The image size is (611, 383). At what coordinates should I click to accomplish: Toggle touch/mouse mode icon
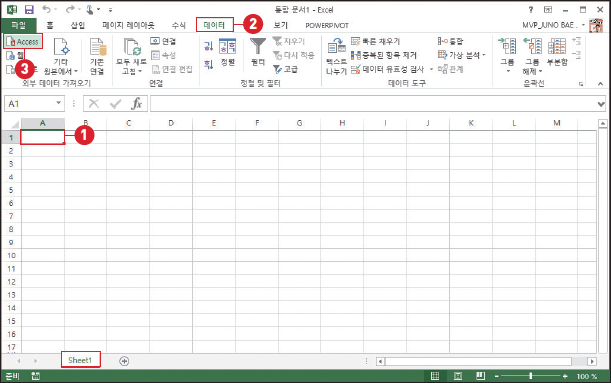[x=90, y=9]
